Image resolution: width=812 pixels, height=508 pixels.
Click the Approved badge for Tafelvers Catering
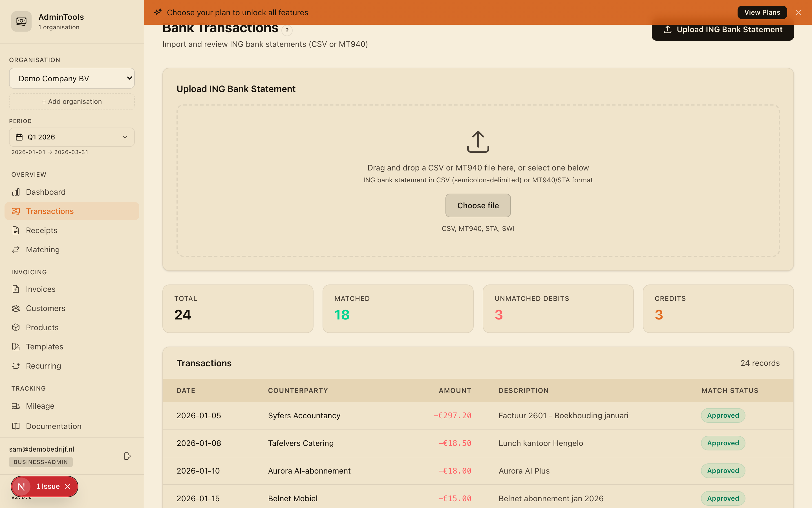click(x=723, y=443)
